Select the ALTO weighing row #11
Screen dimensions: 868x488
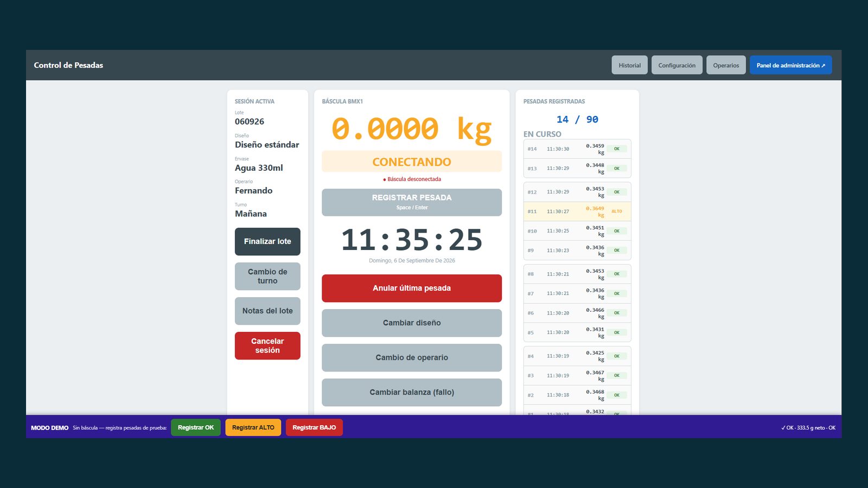577,211
